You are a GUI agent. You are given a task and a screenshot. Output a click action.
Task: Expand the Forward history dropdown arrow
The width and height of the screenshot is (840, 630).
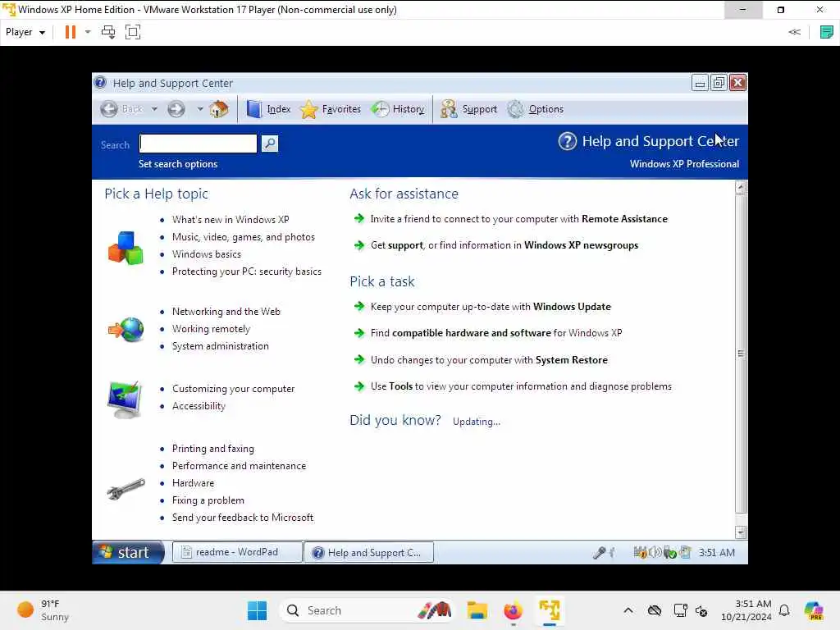point(200,109)
